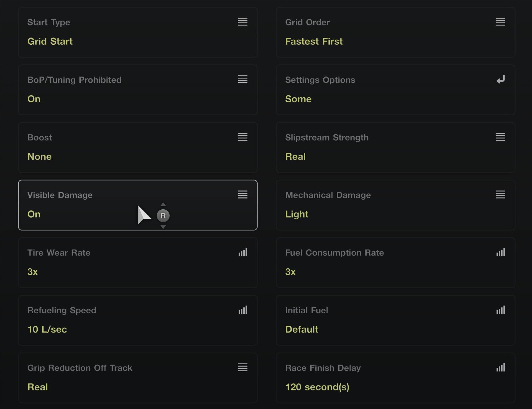Open the Fastest First grid order choices
Image resolution: width=532 pixels, height=409 pixels.
[314, 41]
